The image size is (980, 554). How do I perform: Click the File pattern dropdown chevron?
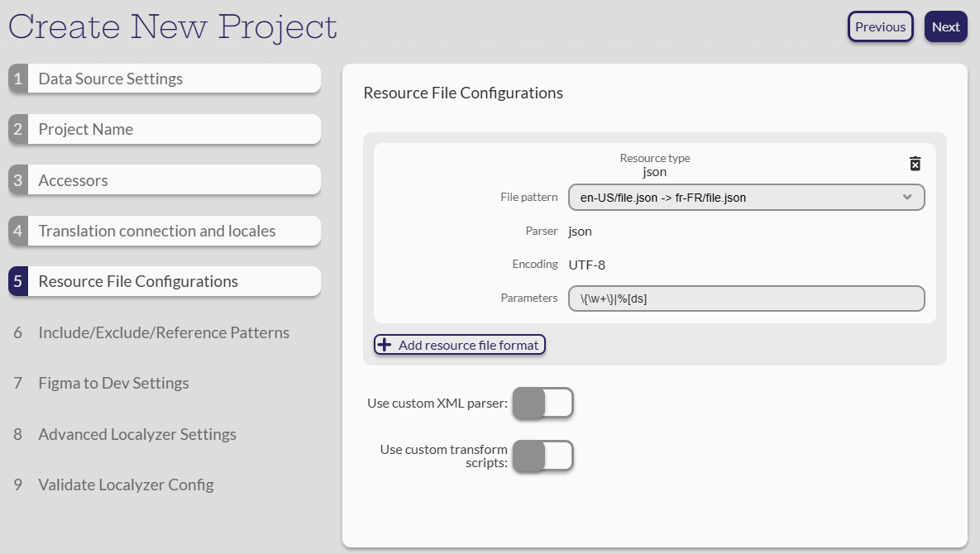[x=907, y=198]
